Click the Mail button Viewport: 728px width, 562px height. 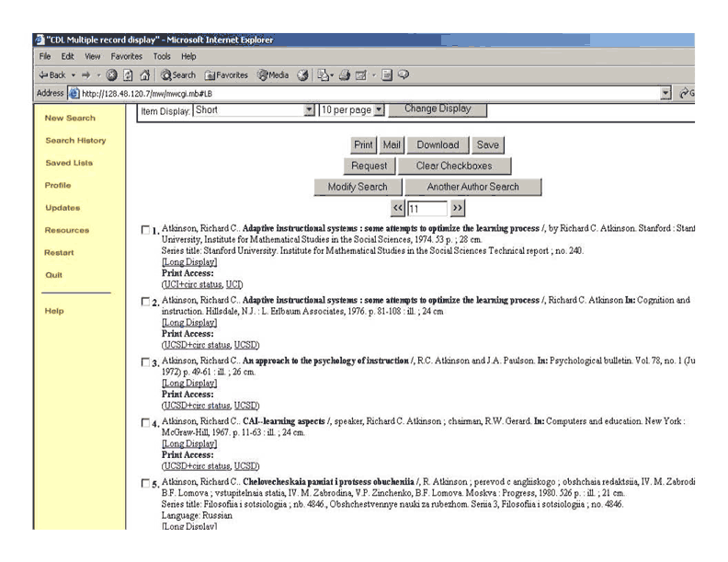pyautogui.click(x=392, y=145)
